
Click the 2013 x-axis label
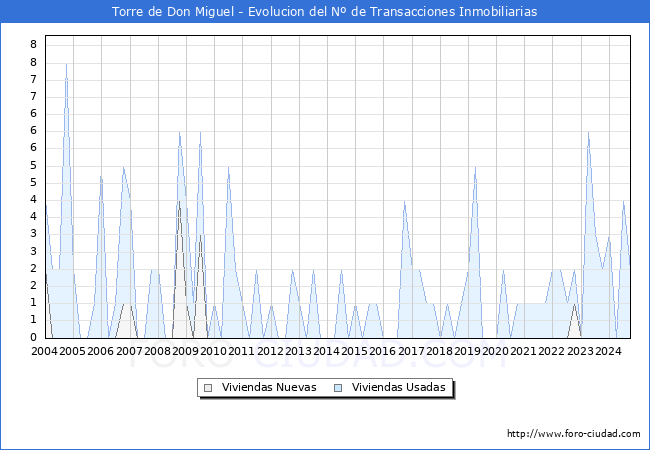point(298,351)
